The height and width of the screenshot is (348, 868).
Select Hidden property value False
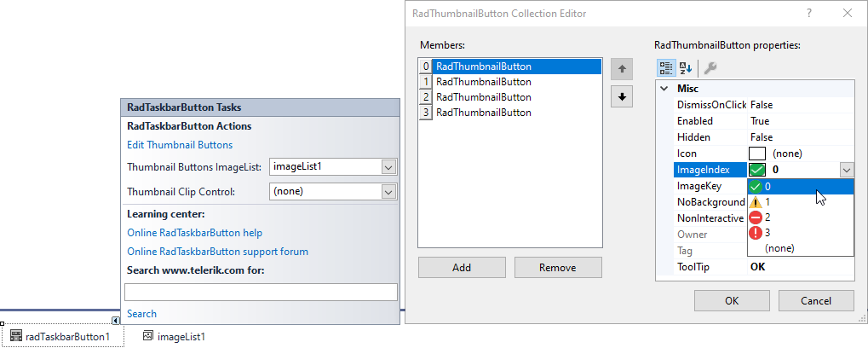pyautogui.click(x=801, y=136)
